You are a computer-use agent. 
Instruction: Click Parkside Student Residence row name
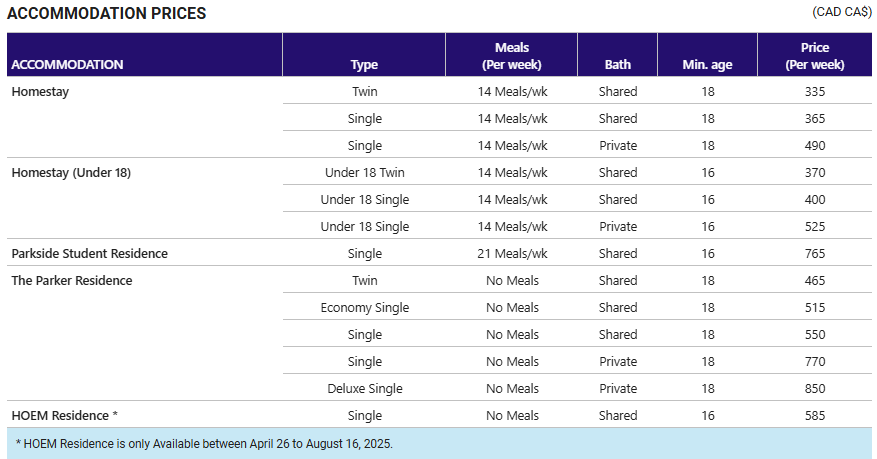click(89, 254)
